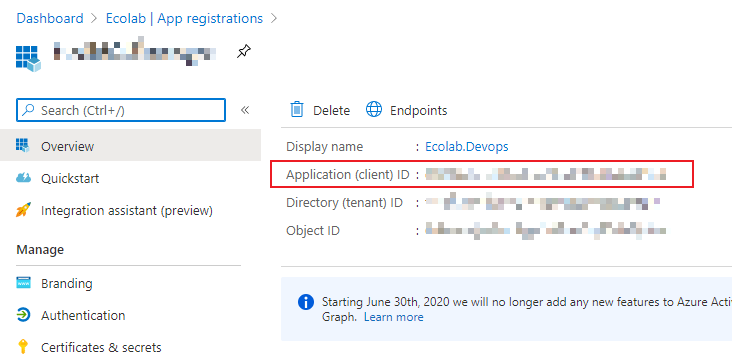Click the Branding www icon

tap(23, 283)
